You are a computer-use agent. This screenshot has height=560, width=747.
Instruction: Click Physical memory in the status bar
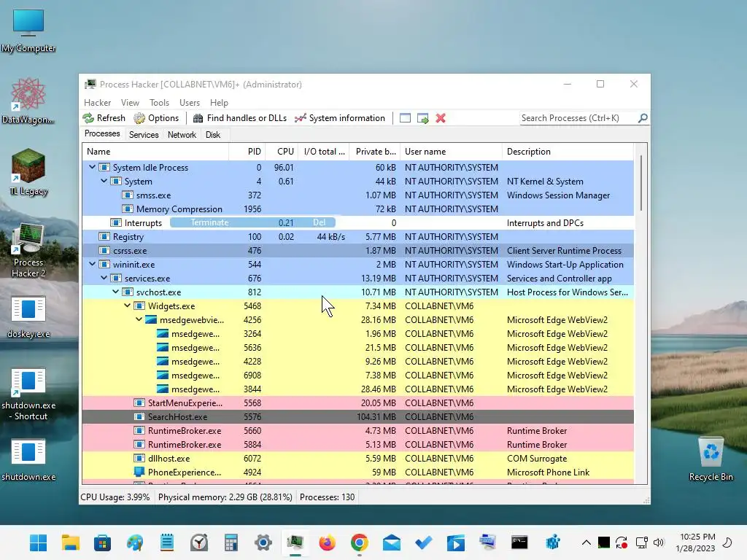point(225,497)
